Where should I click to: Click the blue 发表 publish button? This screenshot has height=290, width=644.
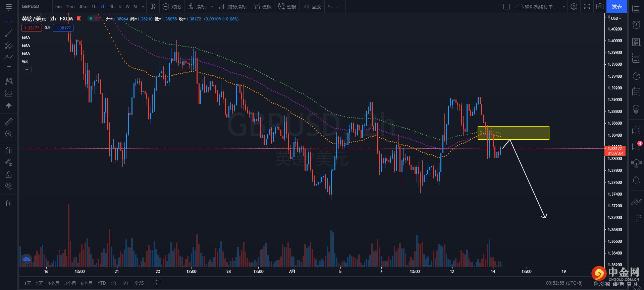616,6
